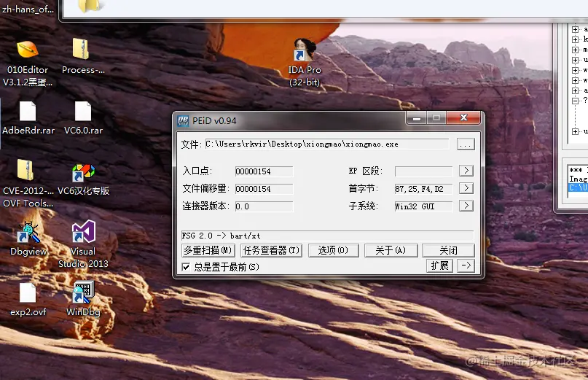Open 首字节 disassembler arrow button
588x380 pixels.
click(x=466, y=187)
